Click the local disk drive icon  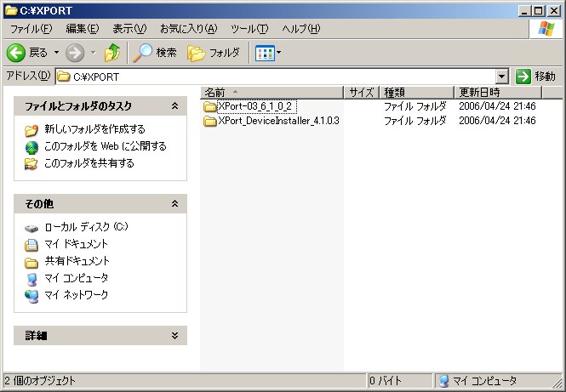pos(31,228)
